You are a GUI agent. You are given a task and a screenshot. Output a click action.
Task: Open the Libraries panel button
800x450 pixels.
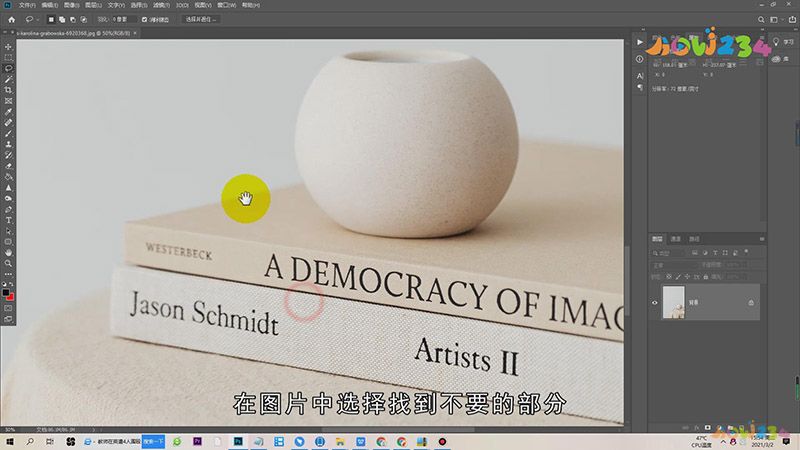tap(781, 59)
